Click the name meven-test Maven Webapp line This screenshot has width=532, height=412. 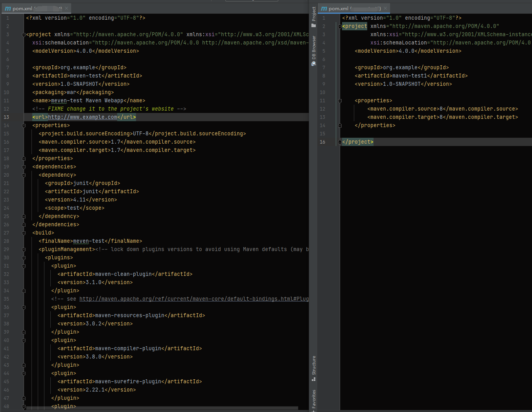[x=89, y=101]
